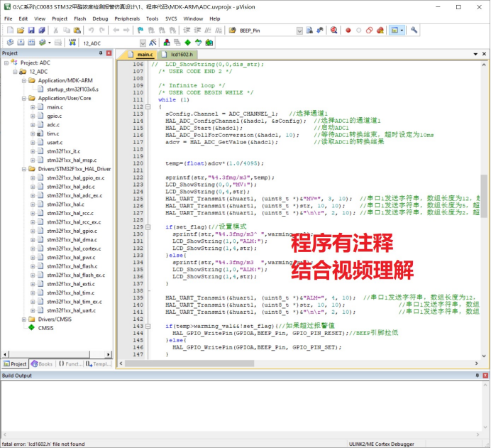The width and height of the screenshot is (491, 448).
Task: Open the Debug menu
Action: pyautogui.click(x=100, y=18)
